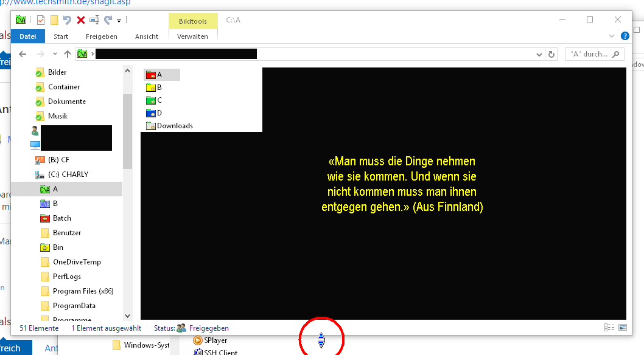Select blue folder D in file list
Viewport: 644px width, 355px height.
154,112
